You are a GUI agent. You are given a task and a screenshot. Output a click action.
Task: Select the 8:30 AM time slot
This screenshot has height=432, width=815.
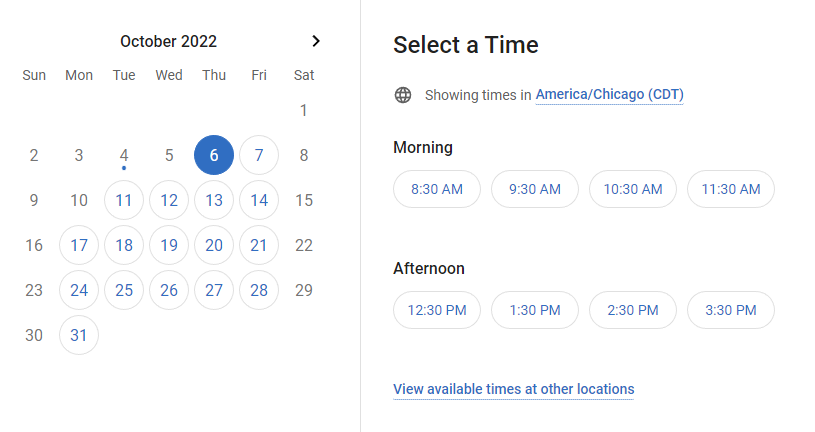[437, 189]
